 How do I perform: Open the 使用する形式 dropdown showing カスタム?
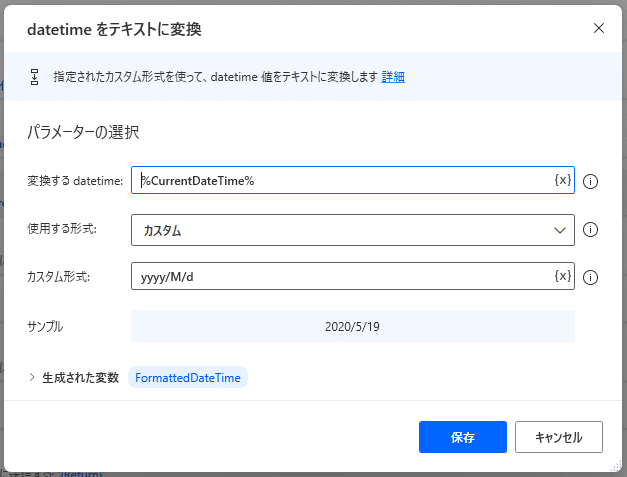[x=353, y=230]
